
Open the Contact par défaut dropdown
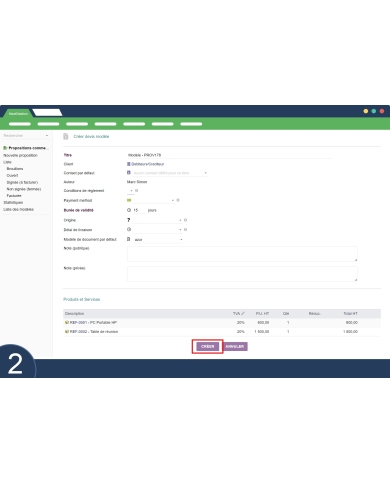(170, 173)
